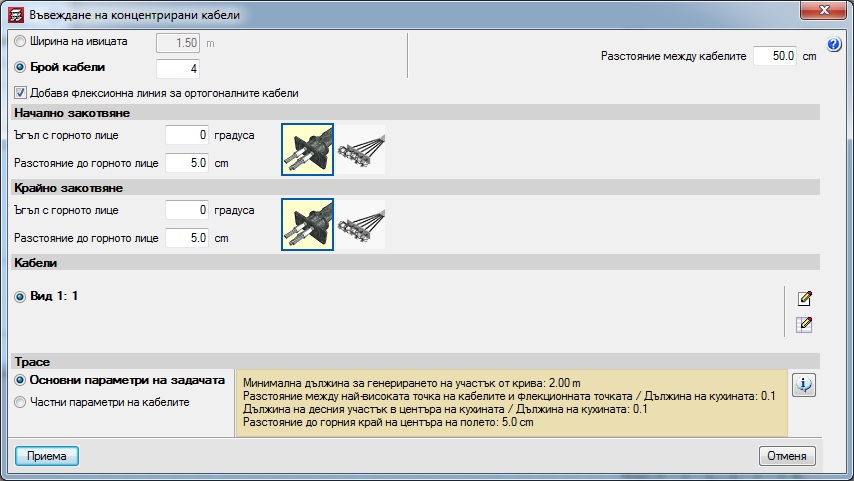Image resolution: width=854 pixels, height=481 pixels.
Task: Click the Трасе section header
Action: 416,362
